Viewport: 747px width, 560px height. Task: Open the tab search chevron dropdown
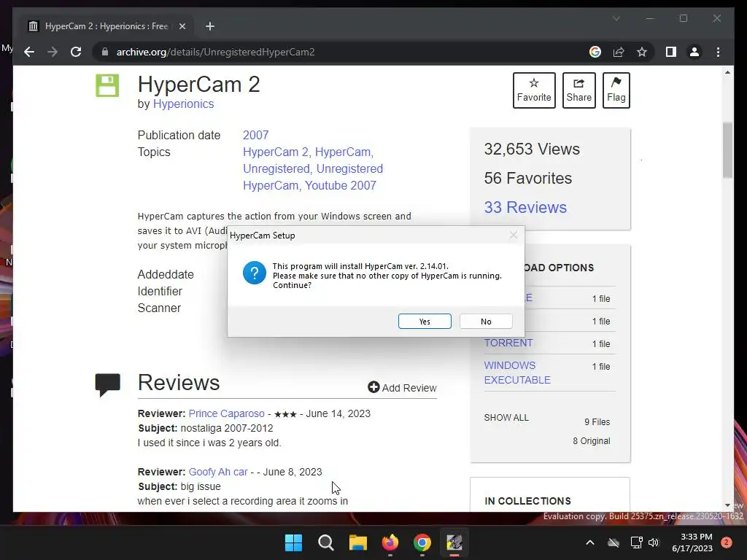click(x=616, y=18)
